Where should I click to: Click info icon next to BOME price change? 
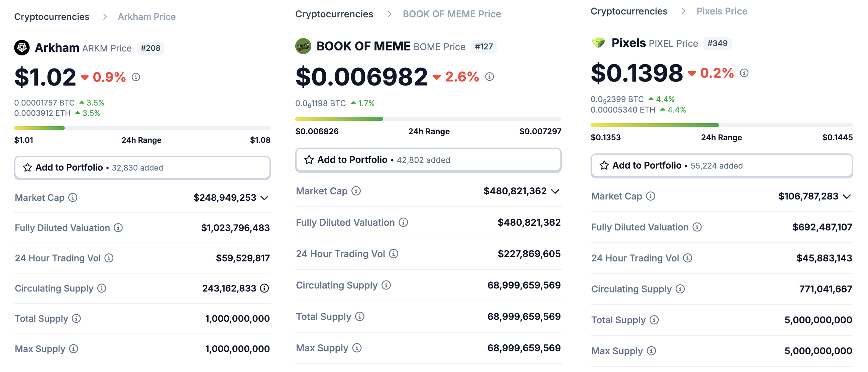(x=490, y=77)
